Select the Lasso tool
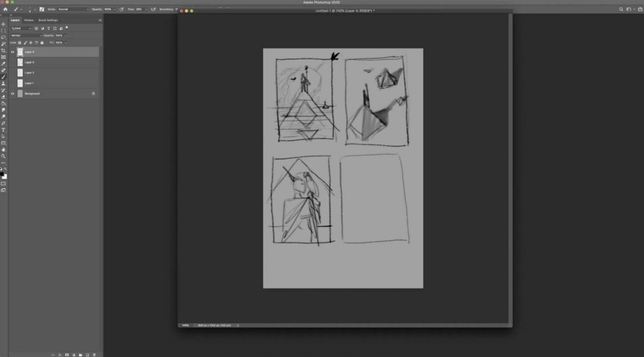 point(3,37)
